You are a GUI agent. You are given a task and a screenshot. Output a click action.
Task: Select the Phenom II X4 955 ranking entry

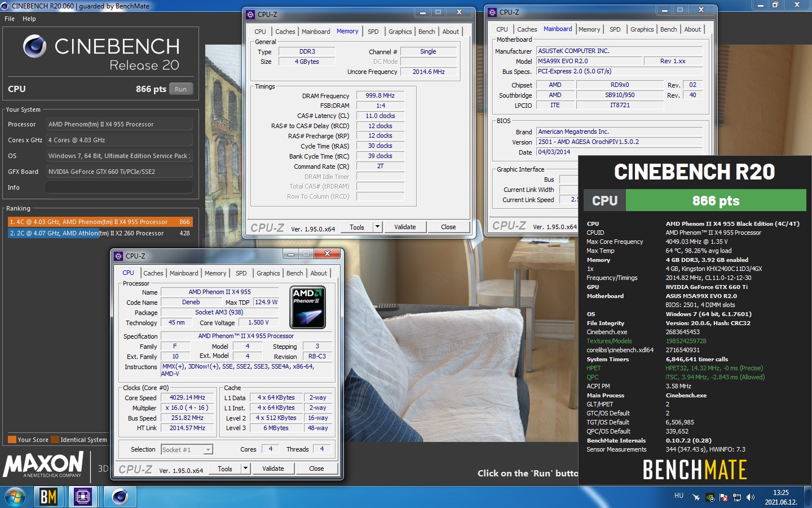click(x=100, y=222)
